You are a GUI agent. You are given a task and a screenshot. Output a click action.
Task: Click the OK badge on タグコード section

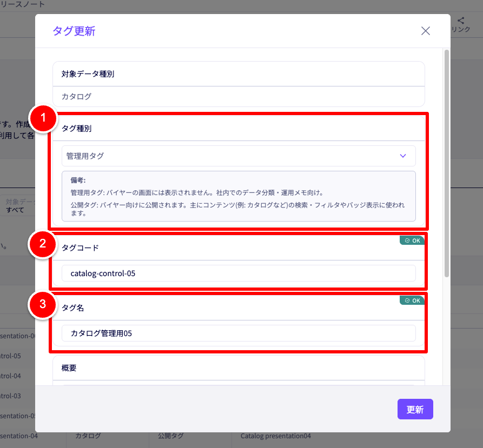click(x=412, y=240)
